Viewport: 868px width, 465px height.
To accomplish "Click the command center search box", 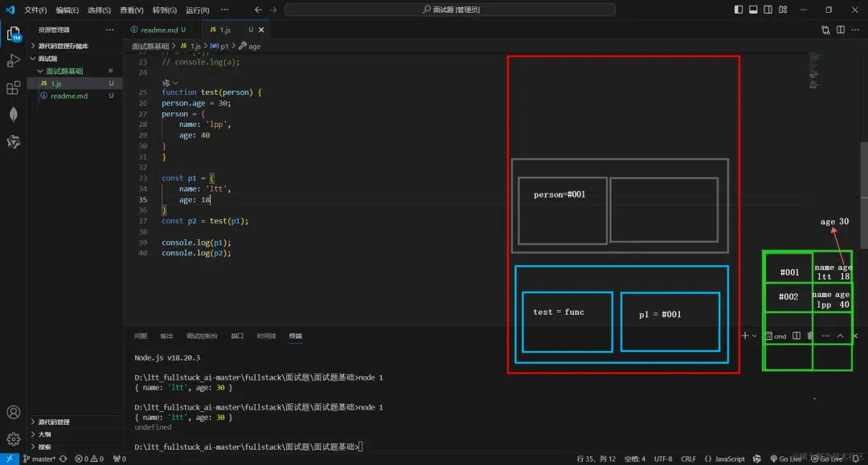I will click(x=450, y=10).
